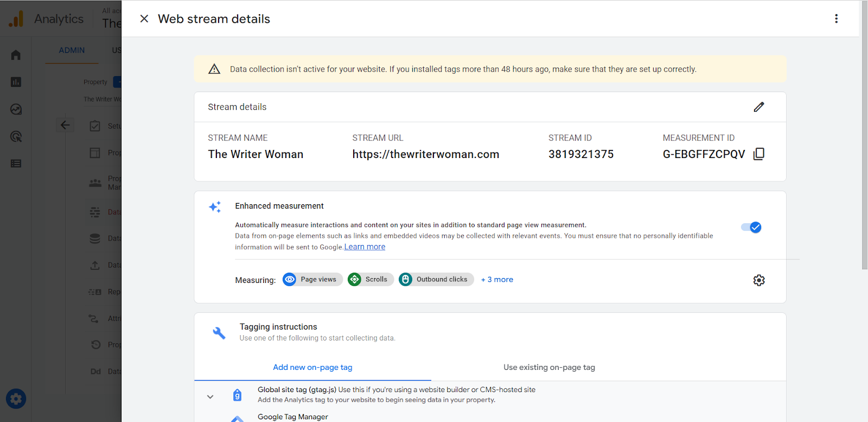Switch to Use existing on-page tag tab
The height and width of the screenshot is (422, 868).
pos(549,367)
